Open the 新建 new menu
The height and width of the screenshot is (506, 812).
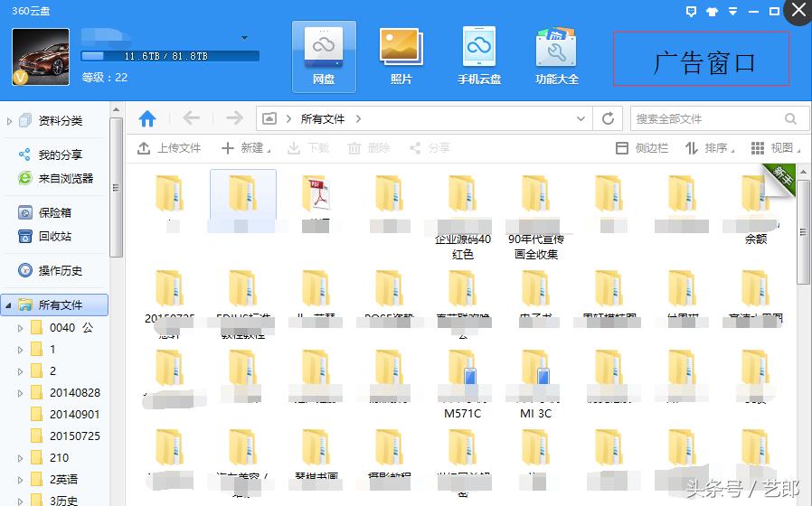pos(246,148)
